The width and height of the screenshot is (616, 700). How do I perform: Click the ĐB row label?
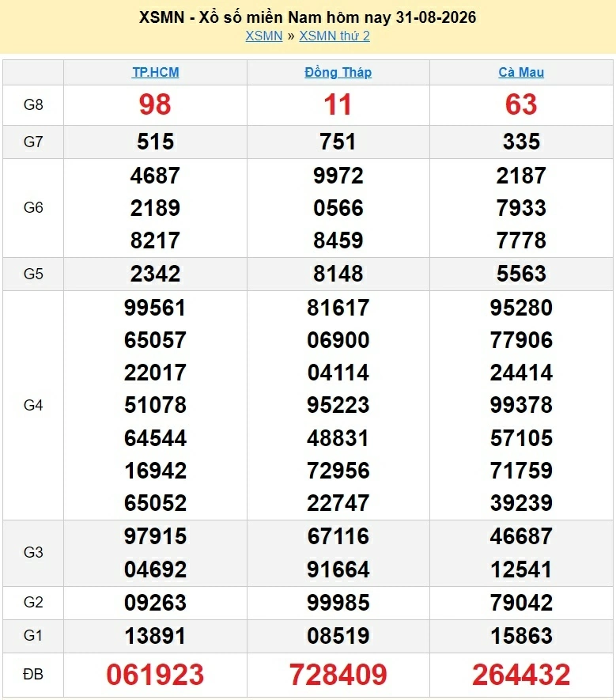33,674
